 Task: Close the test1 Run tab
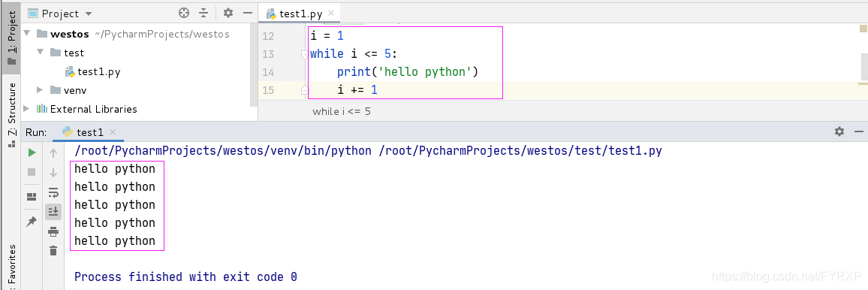[x=113, y=132]
